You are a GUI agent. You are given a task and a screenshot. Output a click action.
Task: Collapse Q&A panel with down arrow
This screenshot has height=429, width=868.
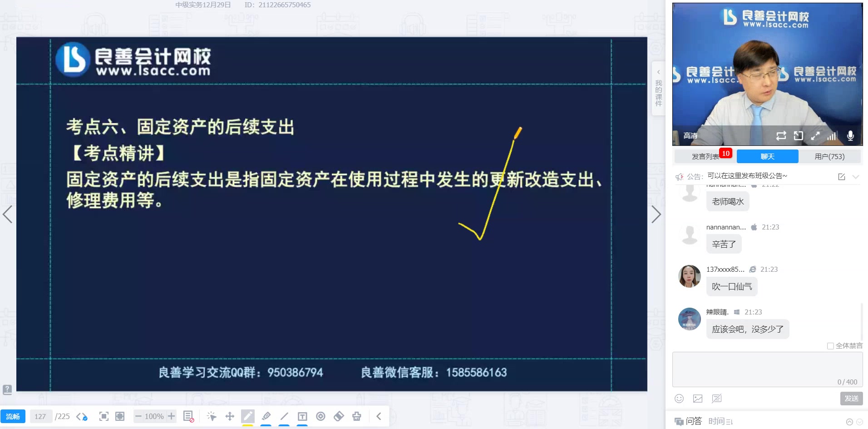pos(859,422)
